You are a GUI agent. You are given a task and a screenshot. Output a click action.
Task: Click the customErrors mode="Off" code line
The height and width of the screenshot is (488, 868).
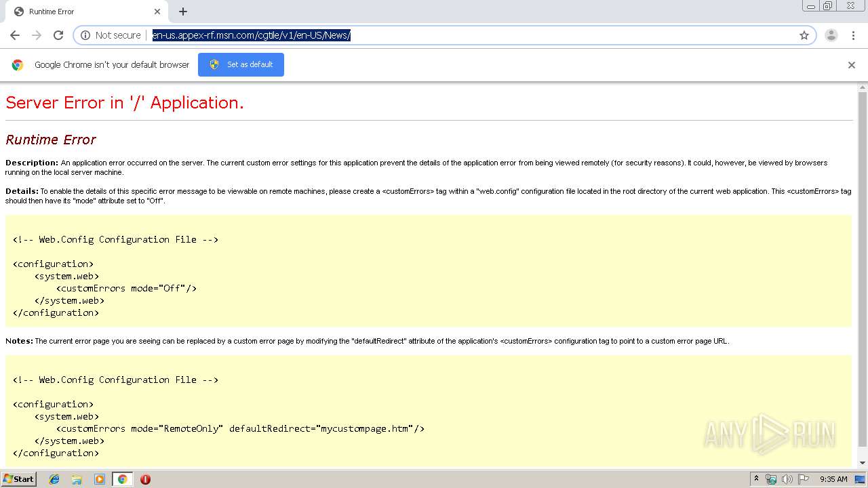coord(126,288)
